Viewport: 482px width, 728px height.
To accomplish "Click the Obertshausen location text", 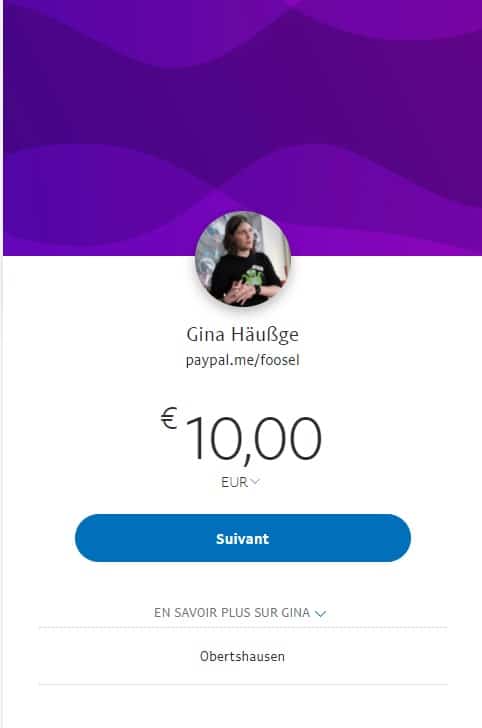I will click(242, 656).
